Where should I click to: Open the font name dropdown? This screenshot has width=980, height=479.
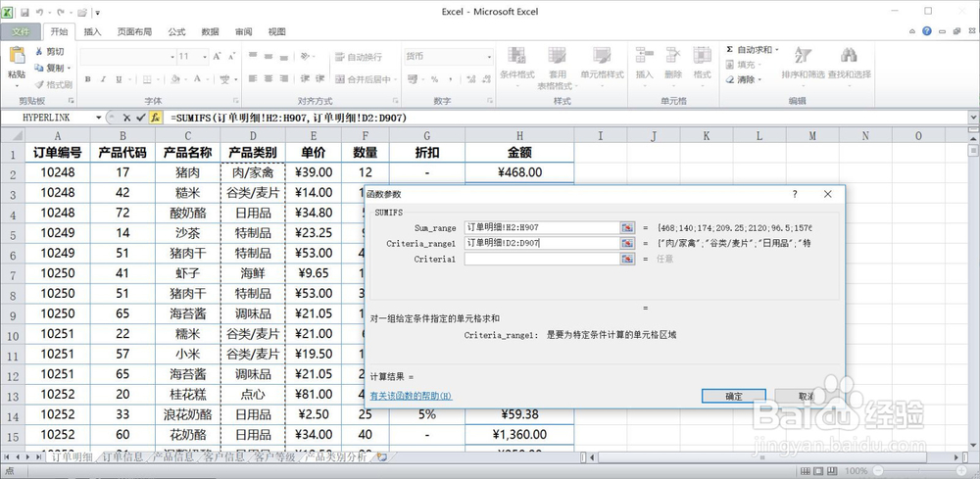coord(172,57)
